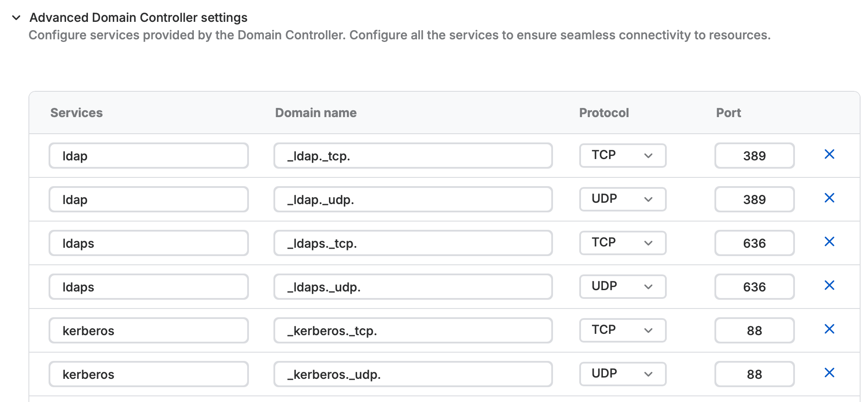Open protocol dropdown for _ldaps._udp. row
The height and width of the screenshot is (402, 868).
tap(623, 287)
